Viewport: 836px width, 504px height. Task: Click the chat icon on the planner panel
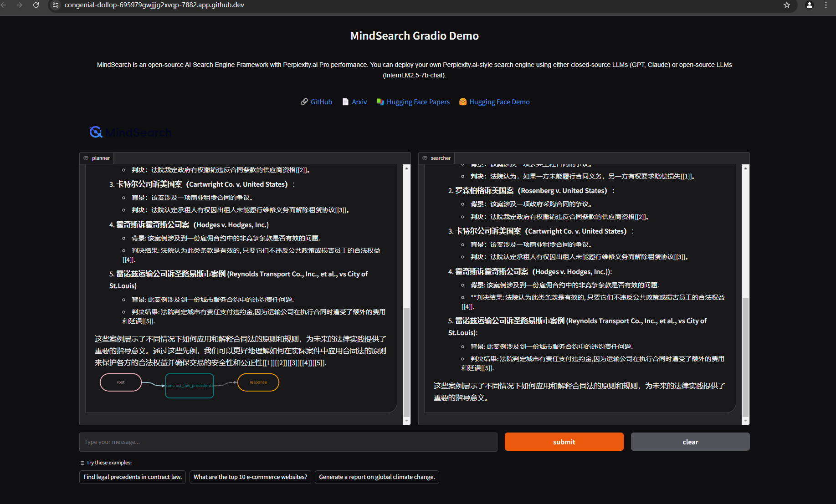(x=87, y=158)
